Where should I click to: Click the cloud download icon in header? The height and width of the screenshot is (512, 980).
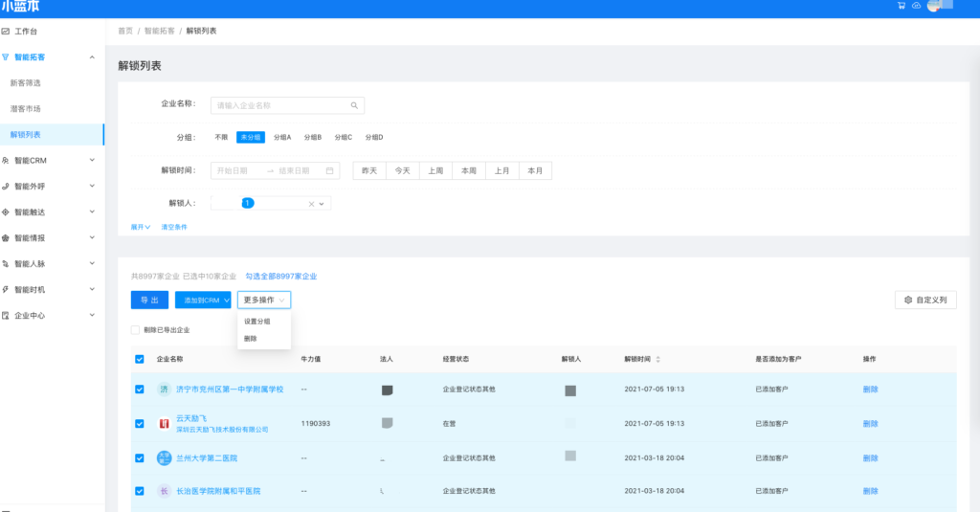click(916, 6)
